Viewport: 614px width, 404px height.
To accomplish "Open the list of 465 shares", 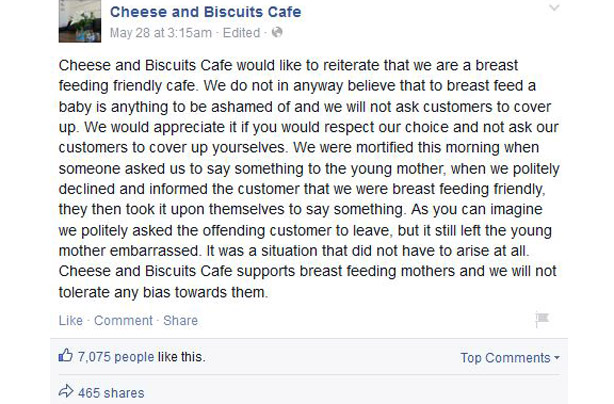I will (x=111, y=393).
